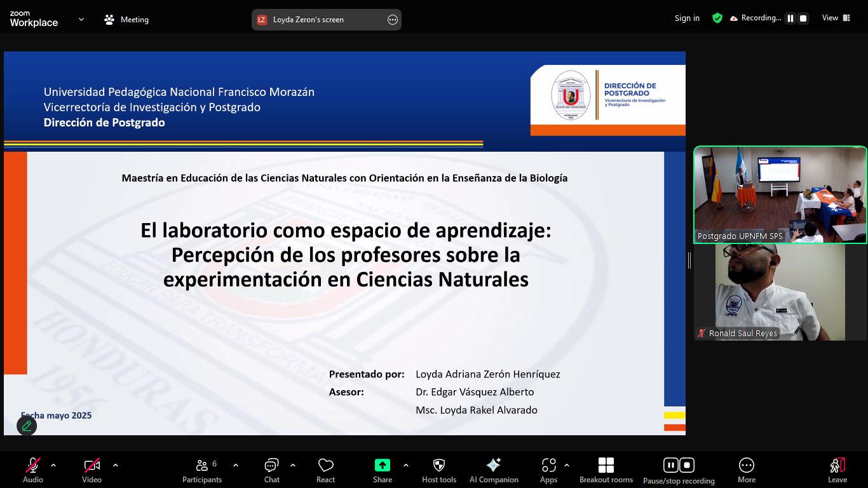Expand chat options caret beside Chat

[x=293, y=465]
